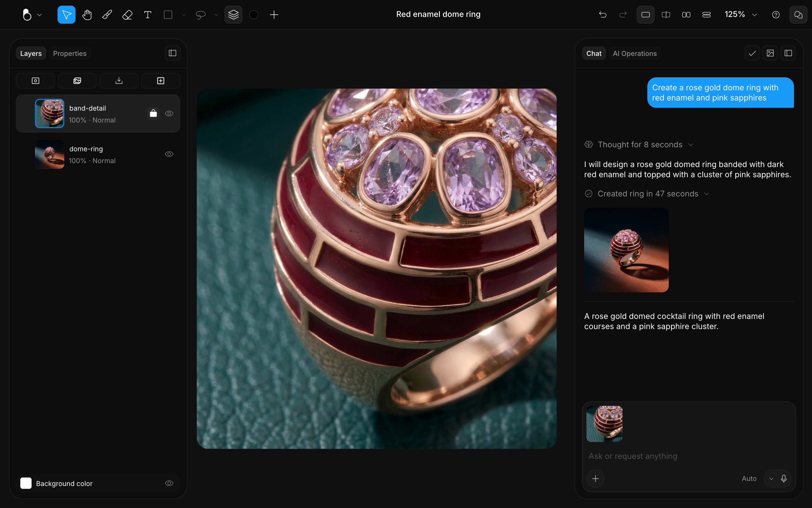Switch to the AI Operations tab
The height and width of the screenshot is (508, 812).
coord(634,53)
